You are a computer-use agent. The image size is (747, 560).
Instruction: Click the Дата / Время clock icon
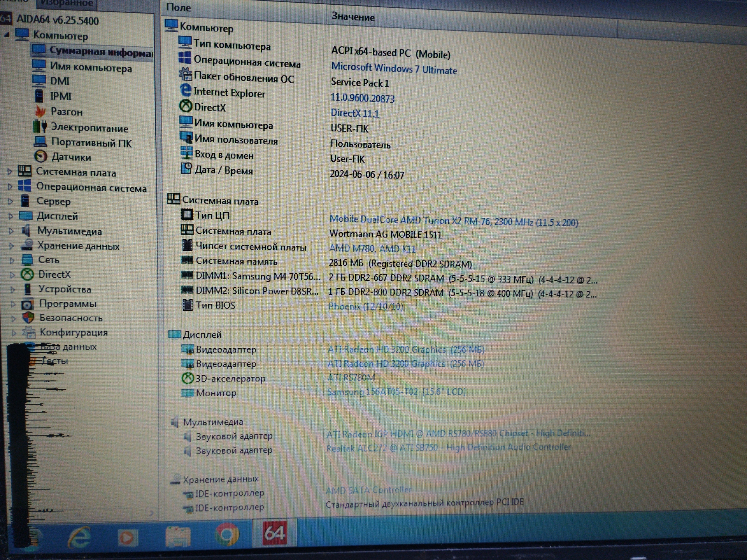(x=186, y=168)
